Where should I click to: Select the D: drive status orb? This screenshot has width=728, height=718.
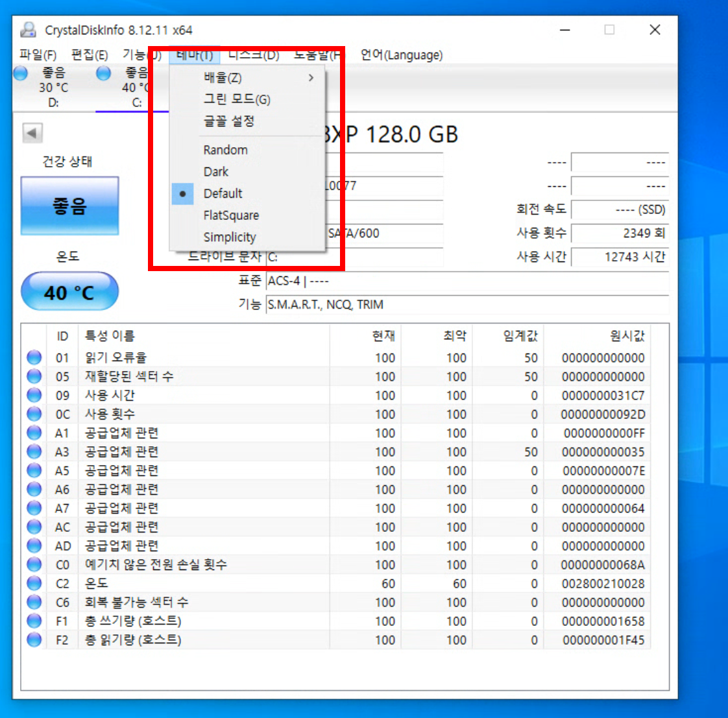tap(20, 73)
